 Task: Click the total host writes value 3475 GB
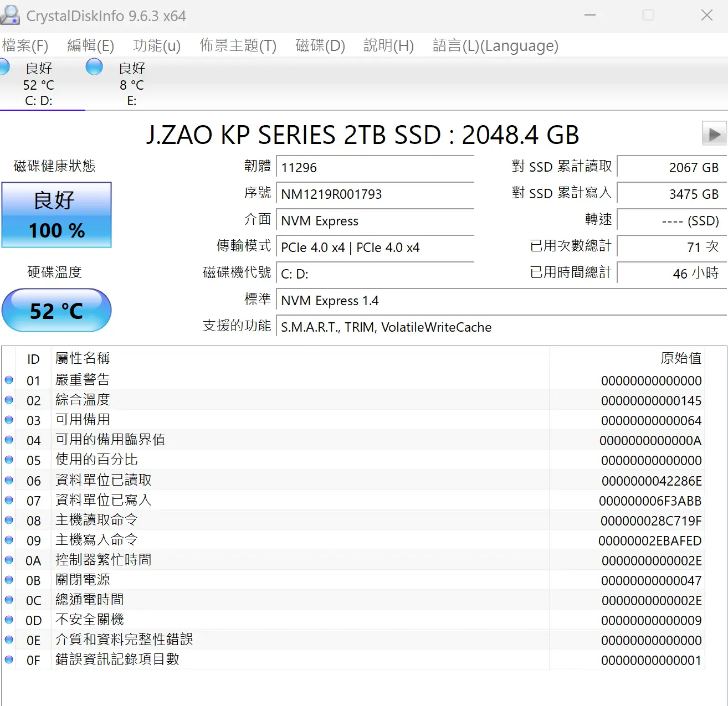click(672, 194)
